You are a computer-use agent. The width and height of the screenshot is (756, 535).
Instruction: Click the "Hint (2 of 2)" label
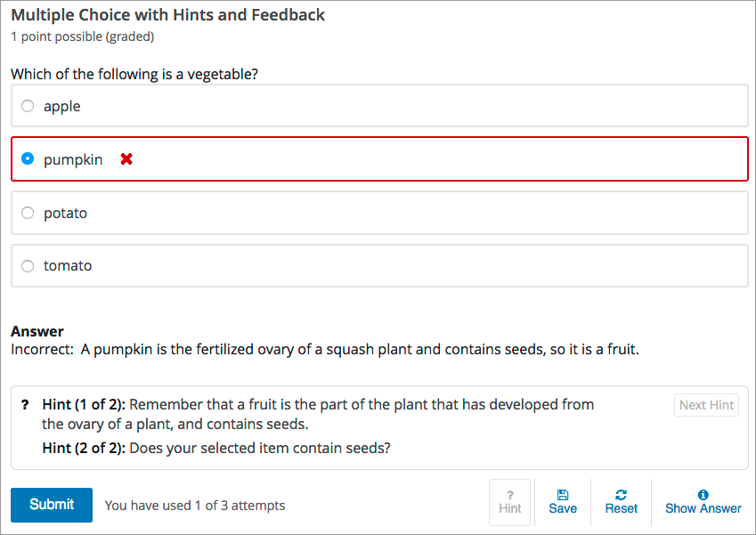84,448
